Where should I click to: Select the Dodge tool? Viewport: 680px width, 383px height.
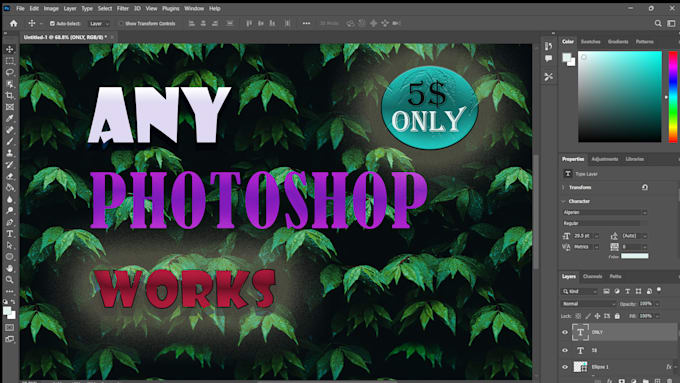tap(10, 211)
